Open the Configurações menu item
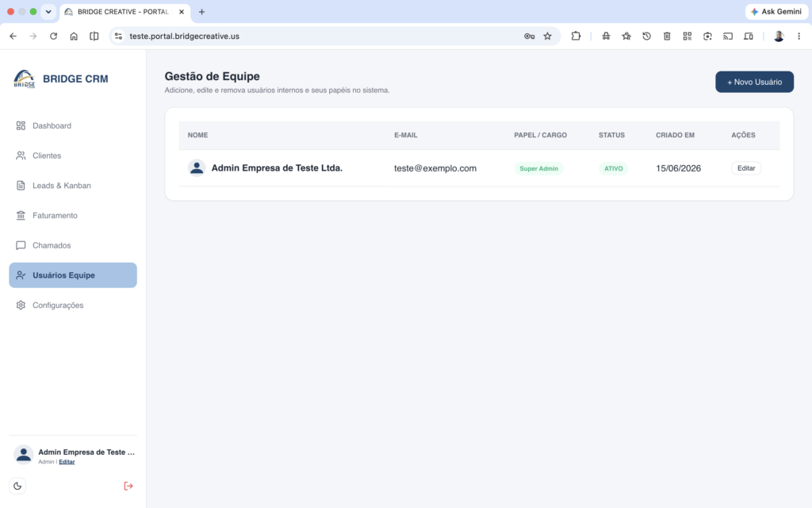Image resolution: width=812 pixels, height=508 pixels. pyautogui.click(x=73, y=306)
